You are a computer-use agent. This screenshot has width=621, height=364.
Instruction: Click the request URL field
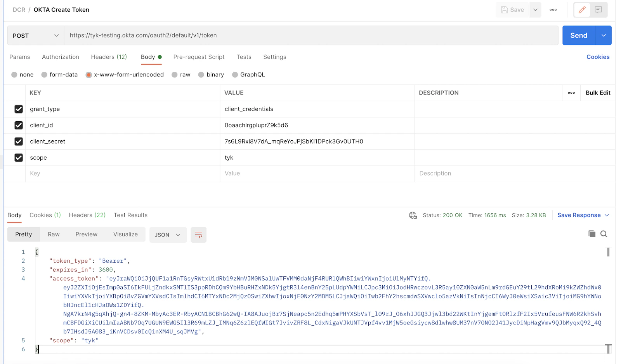coord(311,36)
